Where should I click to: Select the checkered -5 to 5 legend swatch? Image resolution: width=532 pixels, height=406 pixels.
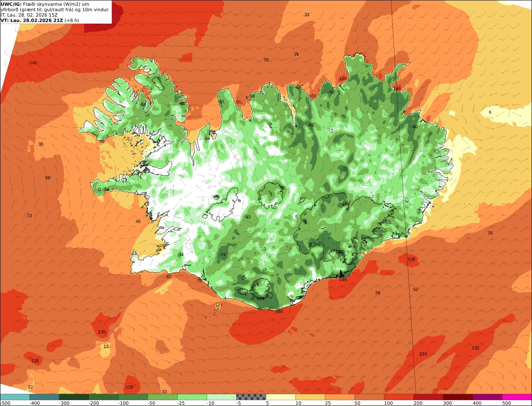click(x=251, y=397)
